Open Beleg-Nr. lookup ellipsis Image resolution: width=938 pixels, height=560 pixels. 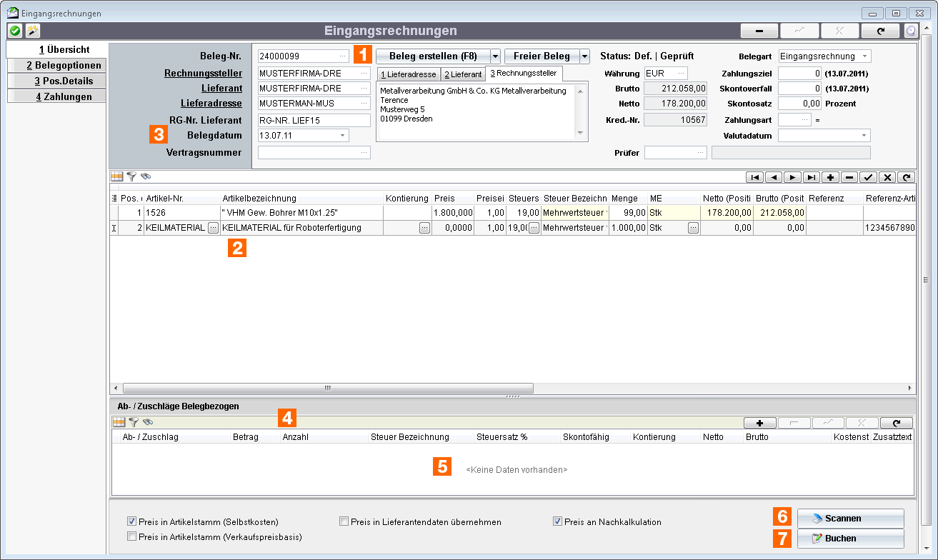click(341, 56)
